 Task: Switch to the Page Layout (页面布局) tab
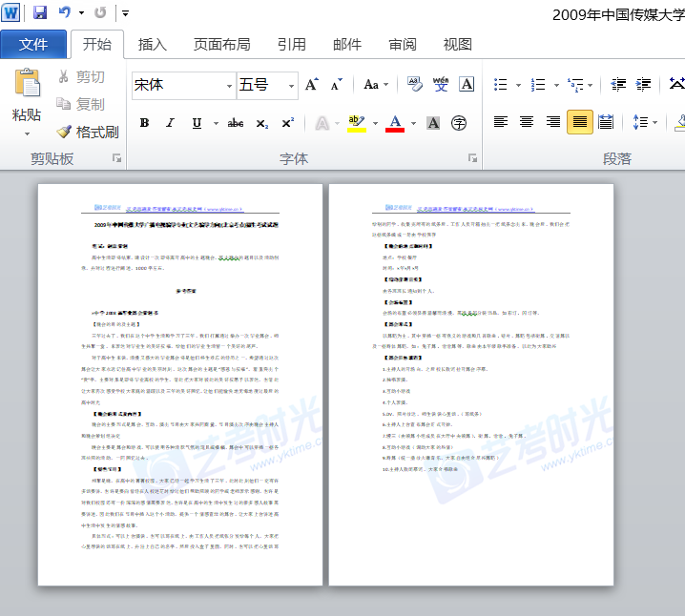221,45
